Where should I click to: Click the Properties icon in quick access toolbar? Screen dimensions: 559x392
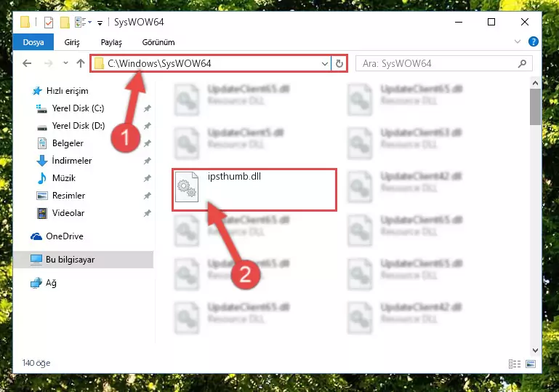click(49, 22)
